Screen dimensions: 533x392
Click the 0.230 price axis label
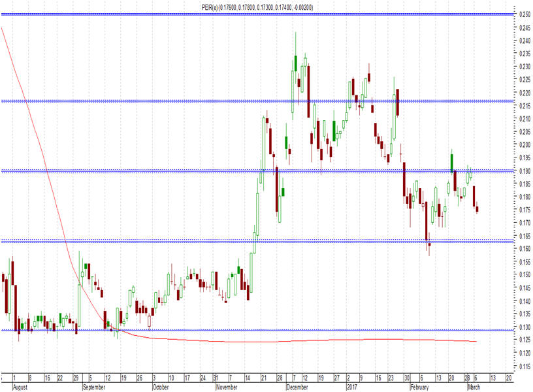point(525,67)
